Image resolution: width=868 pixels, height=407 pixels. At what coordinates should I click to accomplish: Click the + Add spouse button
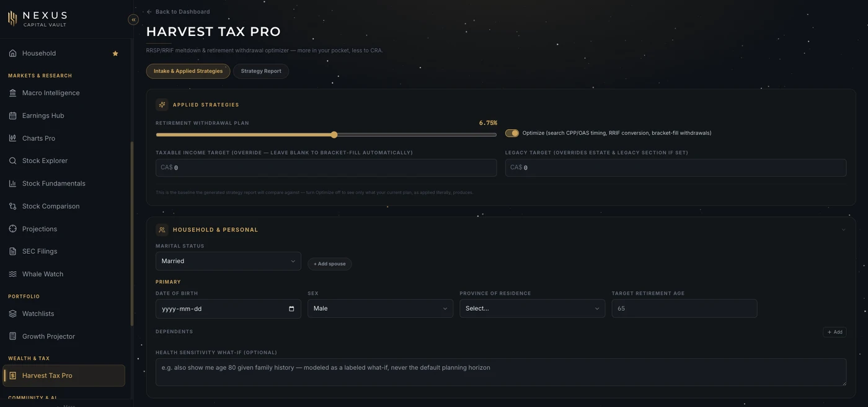[x=329, y=264]
